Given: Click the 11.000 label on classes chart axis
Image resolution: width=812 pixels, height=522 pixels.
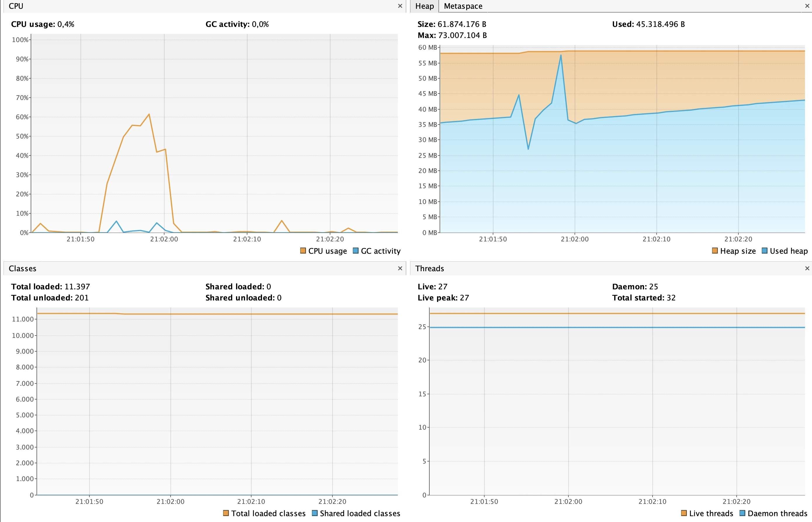Looking at the screenshot, I should (x=23, y=319).
